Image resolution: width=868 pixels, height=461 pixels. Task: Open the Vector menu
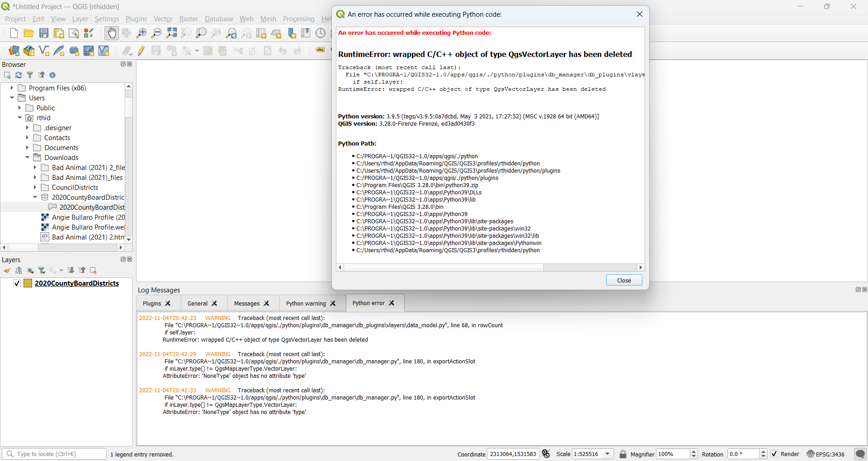pos(163,19)
